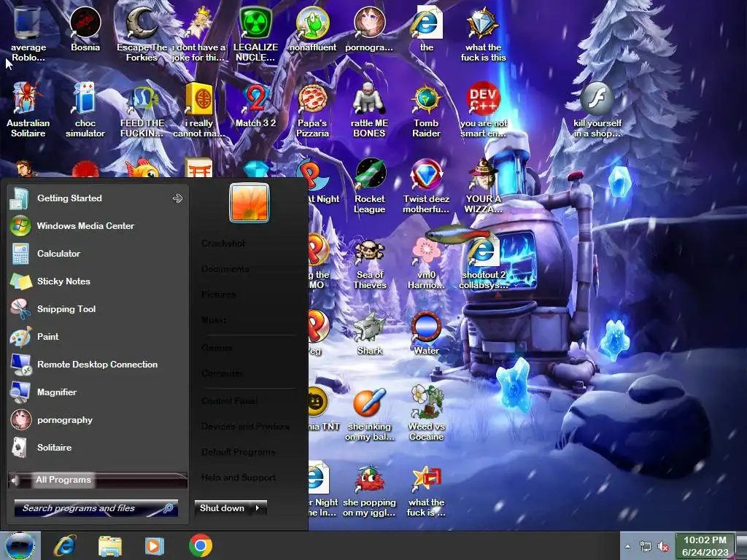This screenshot has height=560, width=747.
Task: Open Windows Media Player from taskbar
Action: pos(154,545)
